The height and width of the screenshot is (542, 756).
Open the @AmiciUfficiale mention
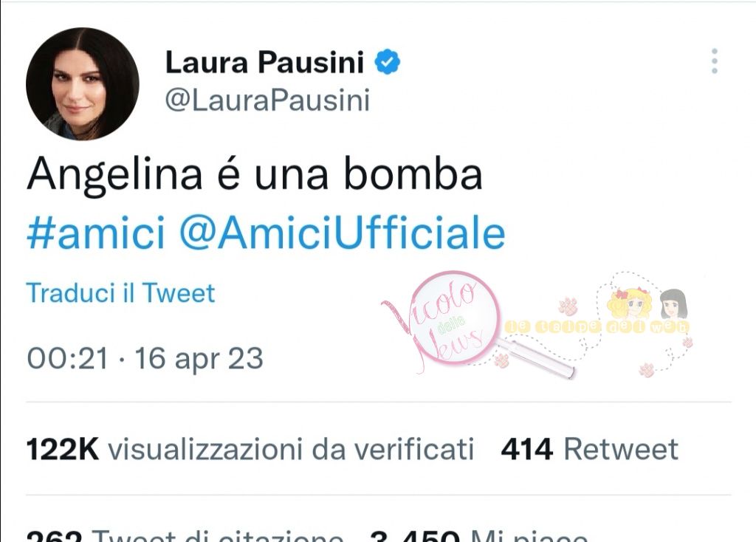(343, 233)
